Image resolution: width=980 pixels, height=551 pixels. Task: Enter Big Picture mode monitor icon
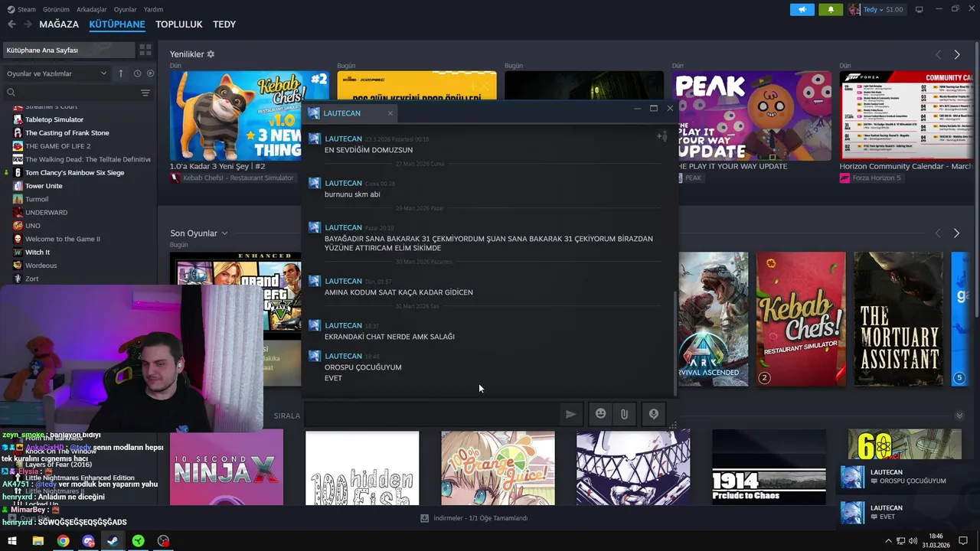(x=920, y=9)
